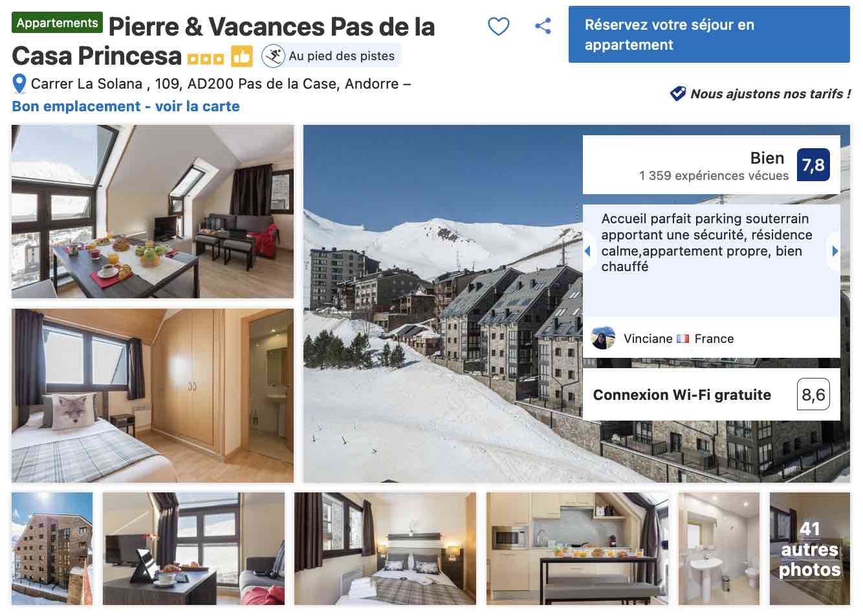Image resolution: width=863 pixels, height=616 pixels.
Task: Click Réservez votre séjour en appartement button
Action: [709, 34]
